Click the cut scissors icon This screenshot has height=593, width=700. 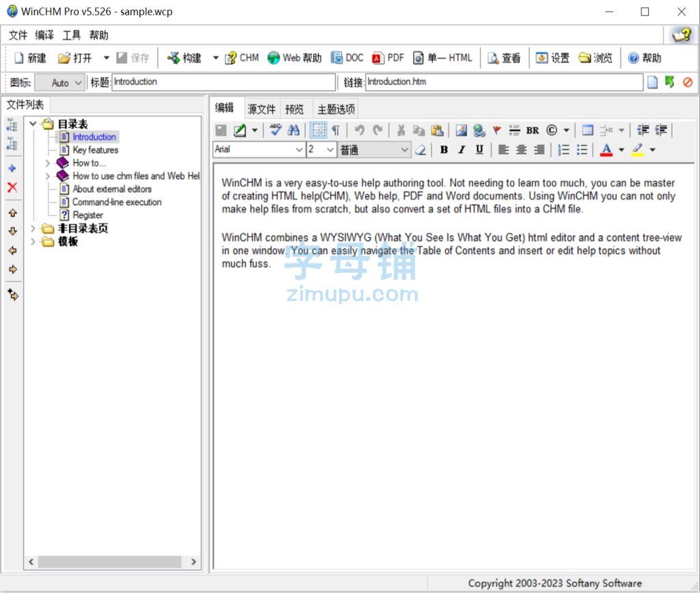401,130
